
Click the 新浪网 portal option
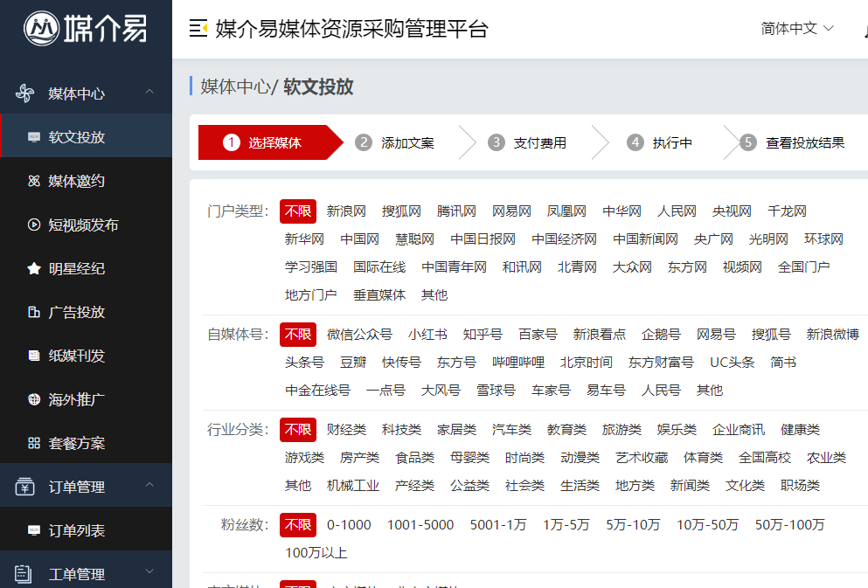coord(346,211)
